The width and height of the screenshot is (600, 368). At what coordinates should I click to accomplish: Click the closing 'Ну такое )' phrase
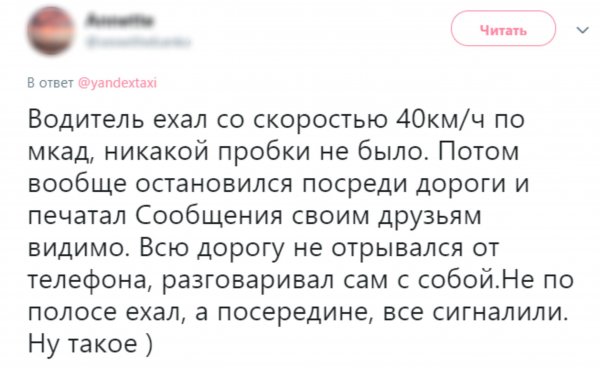pos(90,343)
